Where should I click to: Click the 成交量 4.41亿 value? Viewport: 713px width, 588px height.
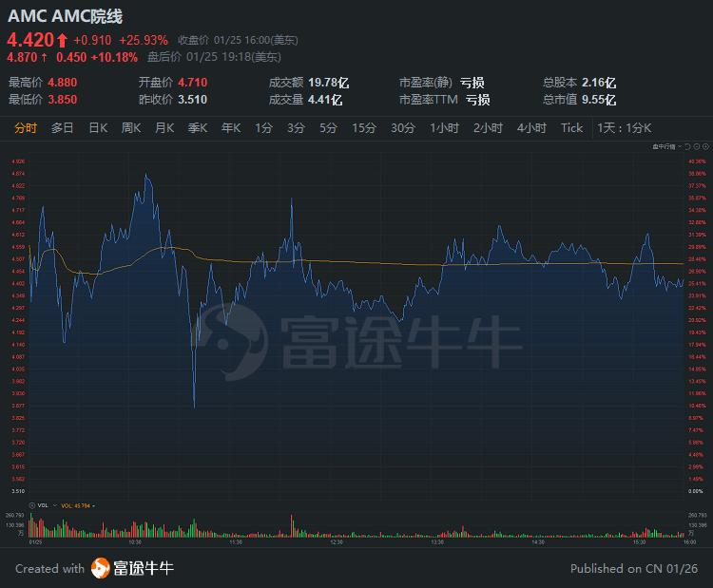(325, 100)
